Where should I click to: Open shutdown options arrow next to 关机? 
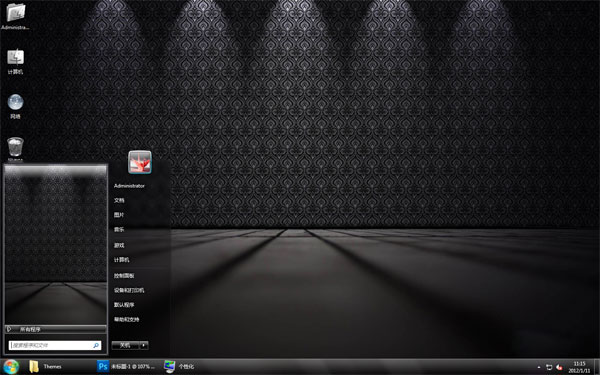point(144,346)
